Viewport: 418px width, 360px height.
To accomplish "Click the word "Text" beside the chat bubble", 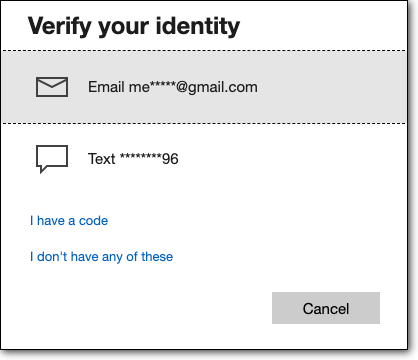I will point(102,159).
